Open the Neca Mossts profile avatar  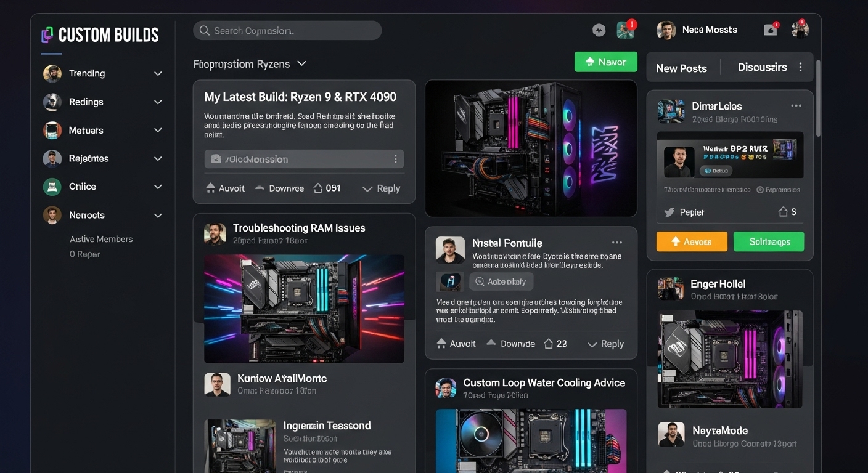click(666, 30)
